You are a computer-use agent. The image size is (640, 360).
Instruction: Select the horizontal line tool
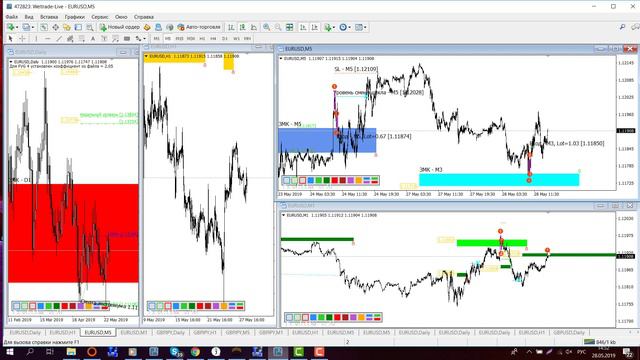pyautogui.click(x=47, y=39)
